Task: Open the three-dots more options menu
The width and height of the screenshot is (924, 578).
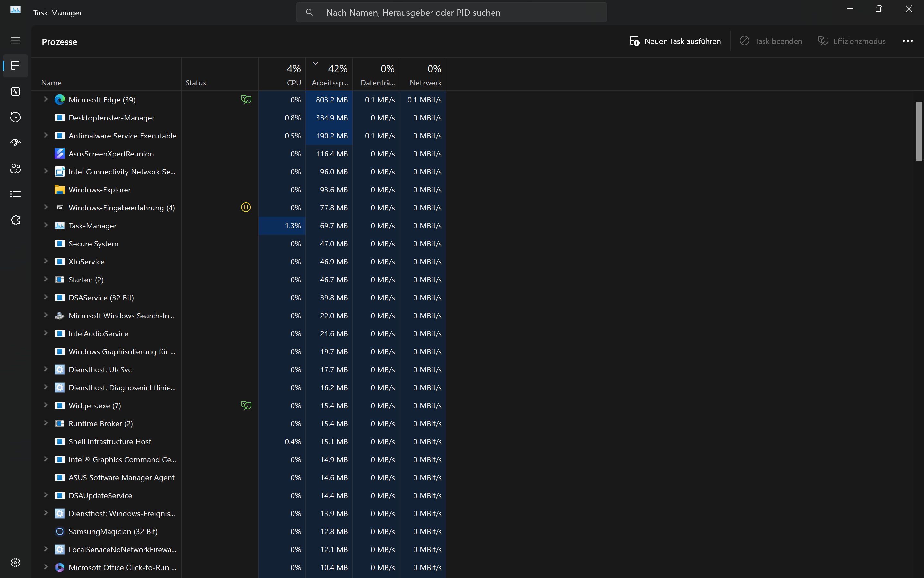Action: (907, 41)
